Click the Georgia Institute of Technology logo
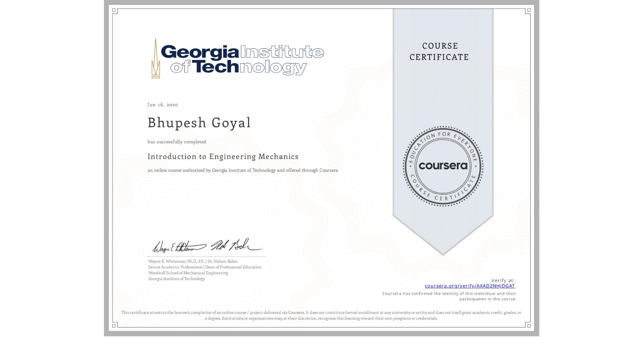 (236, 58)
